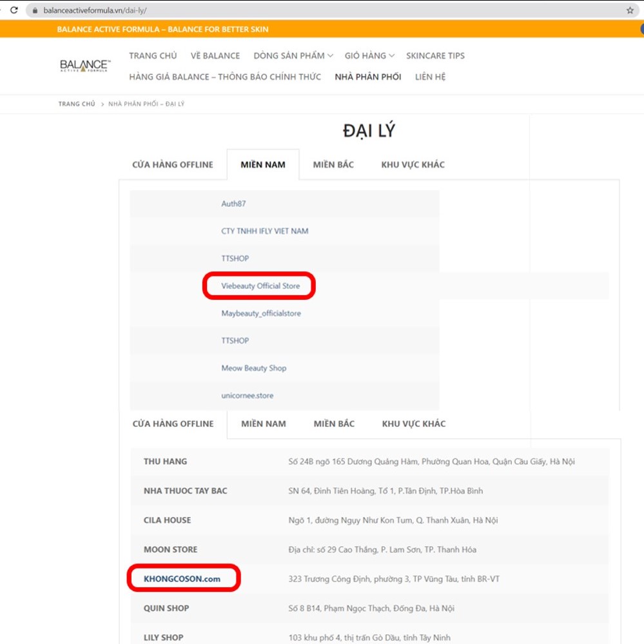This screenshot has height=644, width=644.
Task: Switch to the lower Miền Bắc tab
Action: pos(335,424)
